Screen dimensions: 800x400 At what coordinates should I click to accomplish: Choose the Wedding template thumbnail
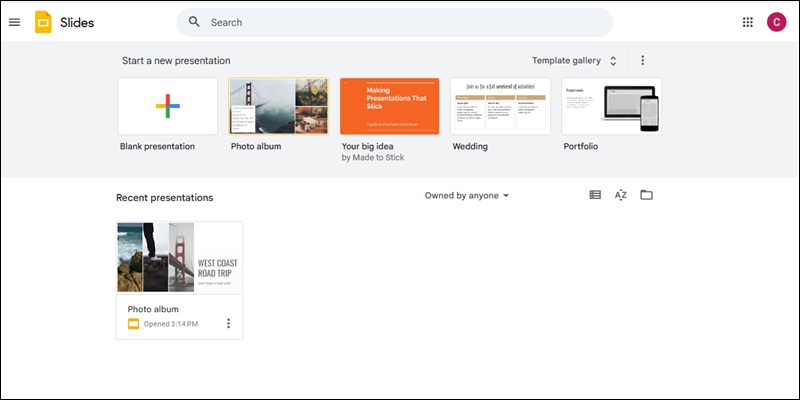[x=501, y=106]
